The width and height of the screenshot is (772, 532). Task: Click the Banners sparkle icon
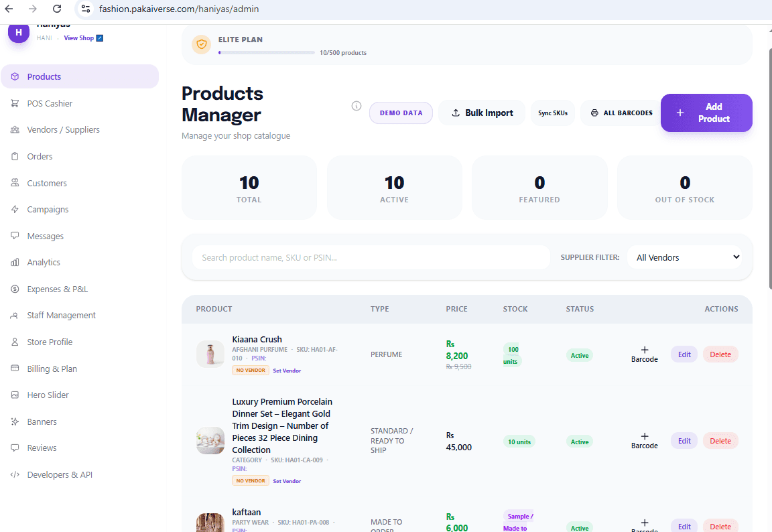coord(15,421)
